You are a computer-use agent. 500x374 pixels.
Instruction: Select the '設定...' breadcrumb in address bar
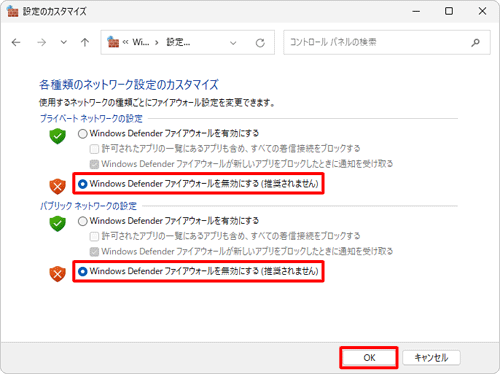(x=178, y=42)
